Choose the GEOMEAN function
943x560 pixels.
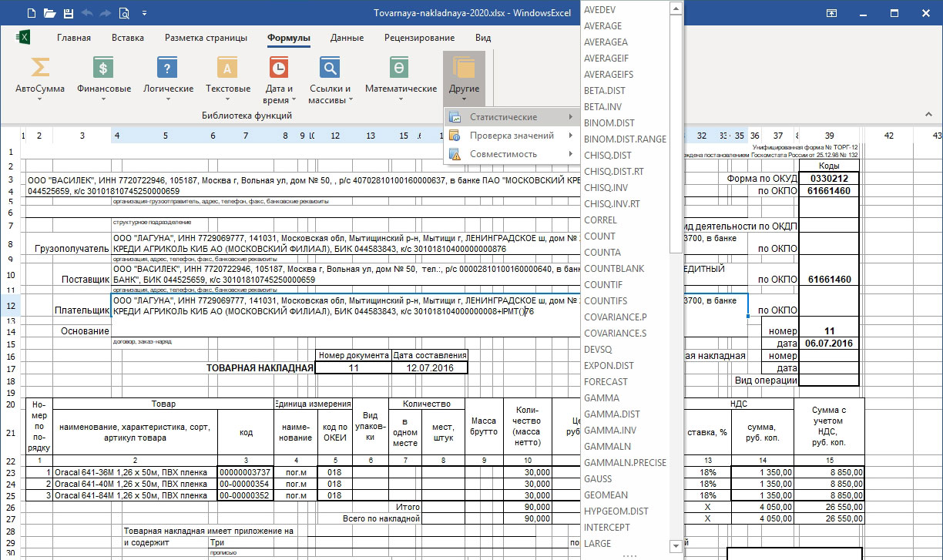point(606,495)
